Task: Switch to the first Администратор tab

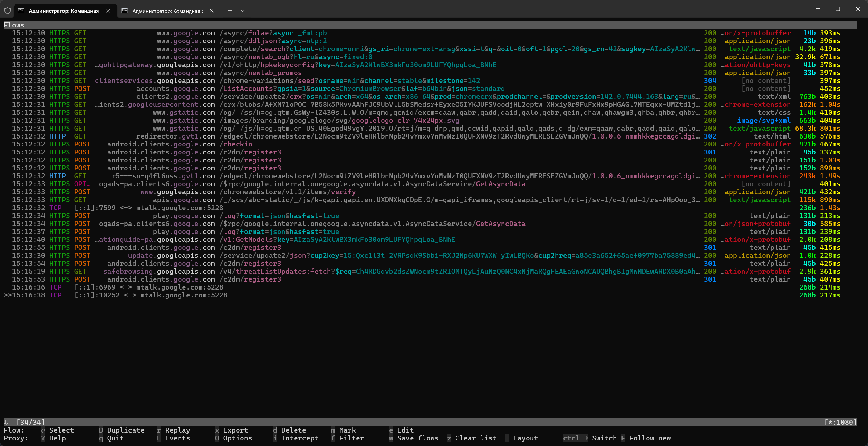Action: [x=64, y=11]
